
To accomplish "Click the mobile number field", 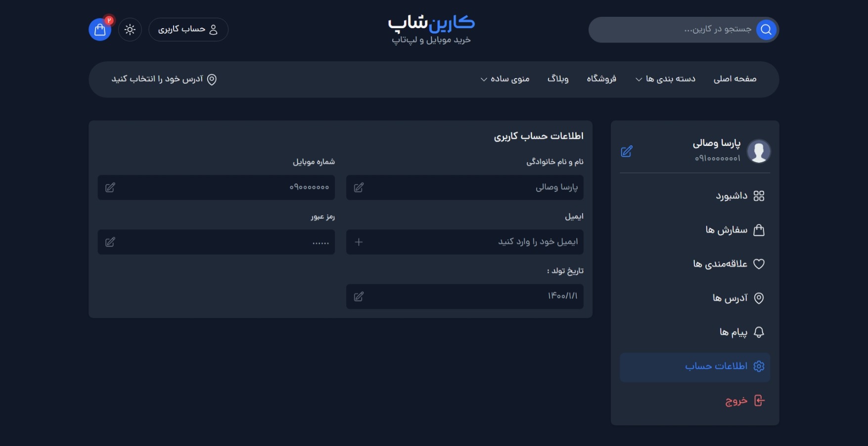I will 216,187.
